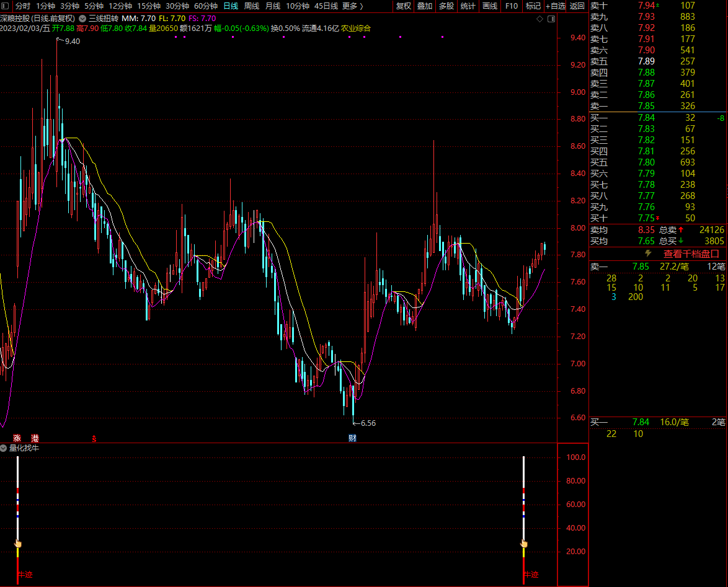
Task: Click the 农业综合 sector label
Action: click(356, 29)
